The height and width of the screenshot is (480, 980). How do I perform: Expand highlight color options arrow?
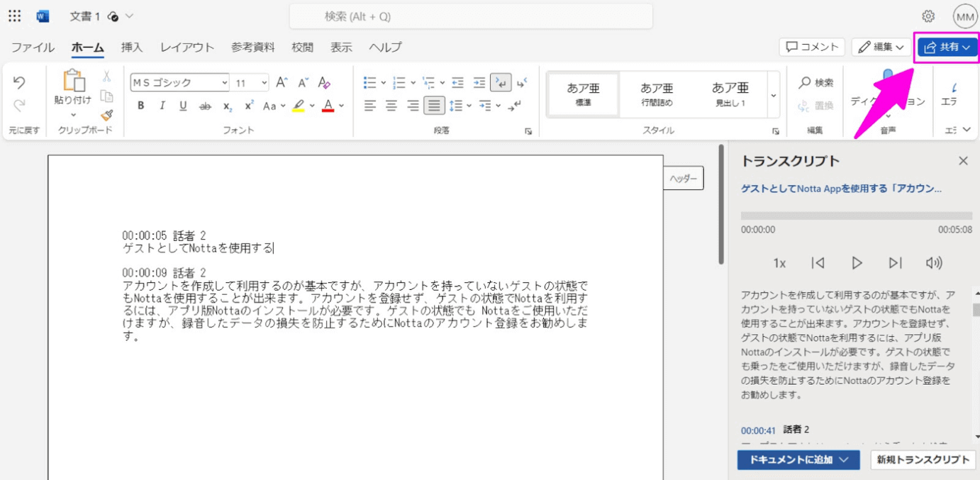point(311,106)
